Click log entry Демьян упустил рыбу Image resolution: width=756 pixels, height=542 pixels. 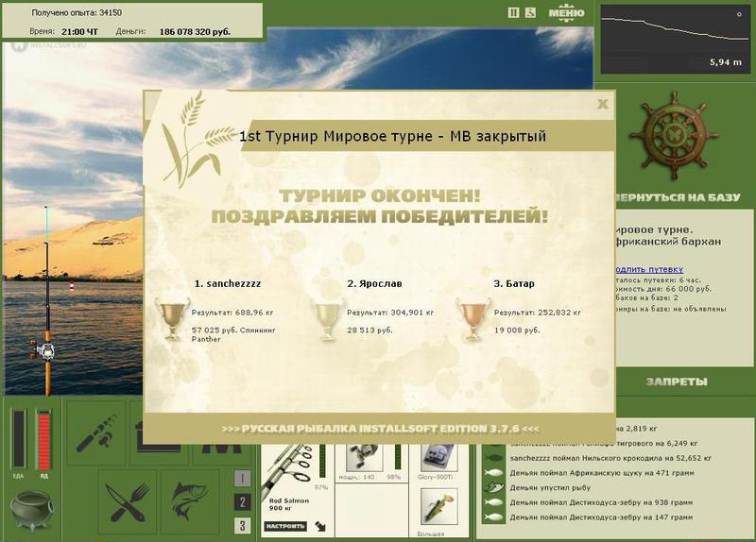(550, 488)
